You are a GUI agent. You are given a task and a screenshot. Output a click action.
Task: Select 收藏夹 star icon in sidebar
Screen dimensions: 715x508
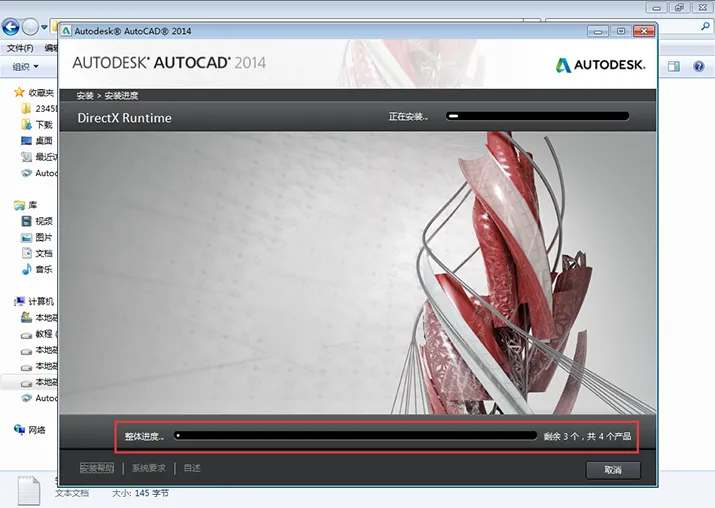pyautogui.click(x=19, y=93)
